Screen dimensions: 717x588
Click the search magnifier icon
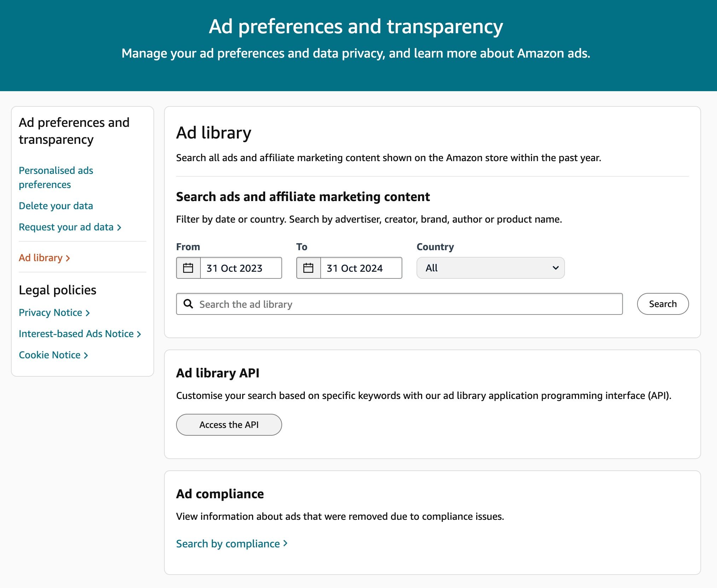click(x=190, y=304)
